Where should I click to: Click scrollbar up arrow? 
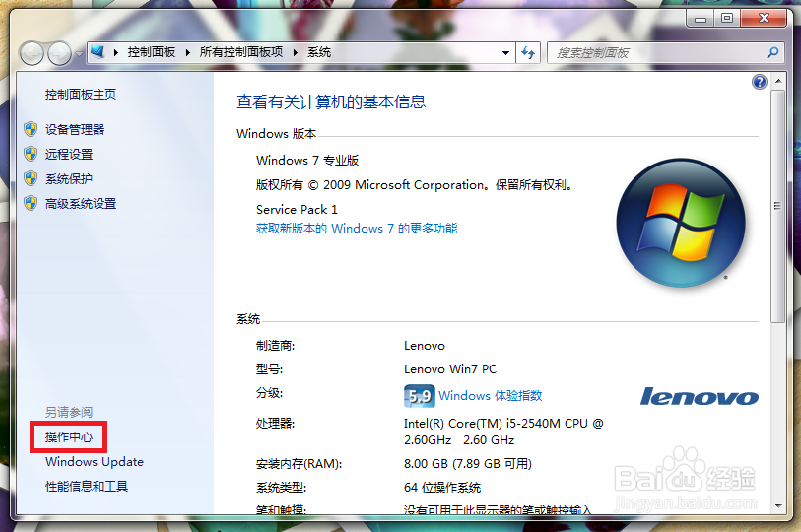(x=778, y=81)
